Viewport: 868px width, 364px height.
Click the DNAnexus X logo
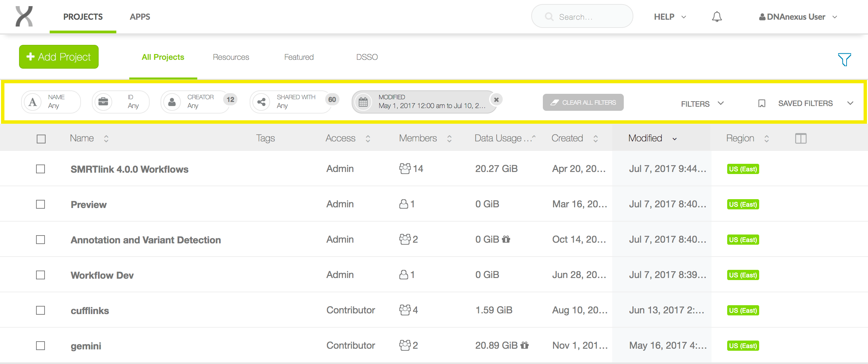[x=24, y=16]
